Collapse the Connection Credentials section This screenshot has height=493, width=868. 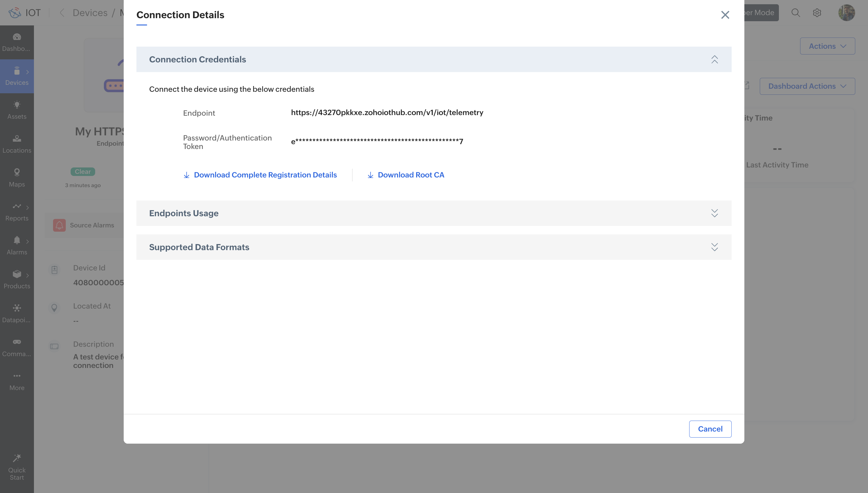tap(714, 59)
